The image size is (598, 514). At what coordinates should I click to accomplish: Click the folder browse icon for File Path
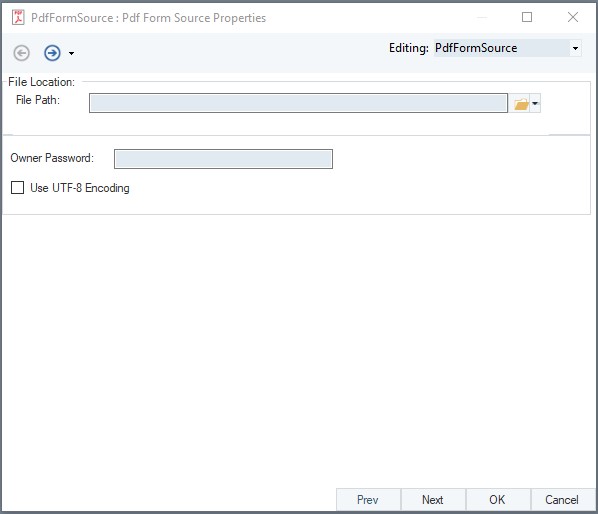tap(521, 103)
